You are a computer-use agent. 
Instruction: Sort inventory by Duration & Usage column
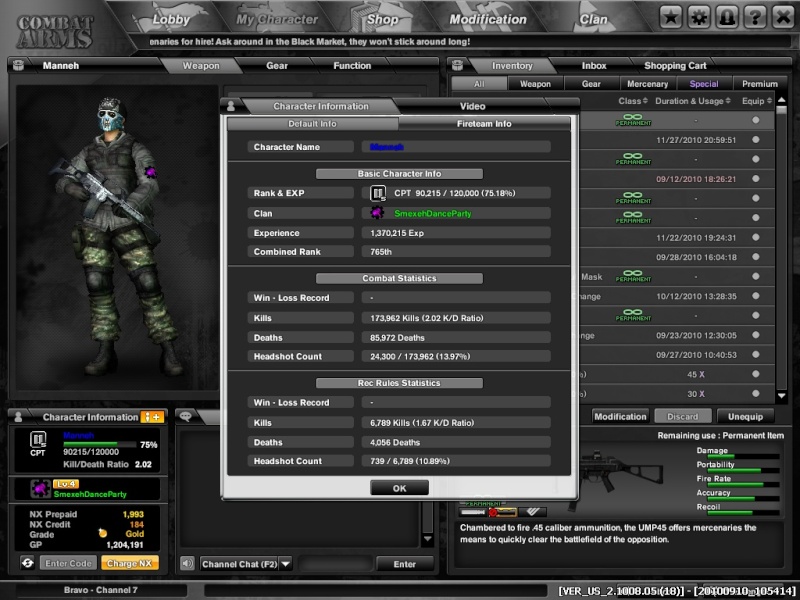point(692,101)
